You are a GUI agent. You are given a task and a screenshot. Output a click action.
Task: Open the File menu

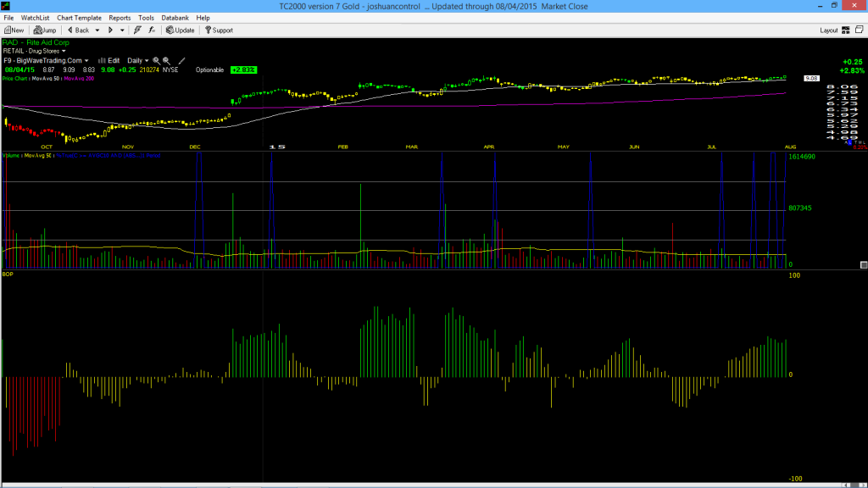8,18
